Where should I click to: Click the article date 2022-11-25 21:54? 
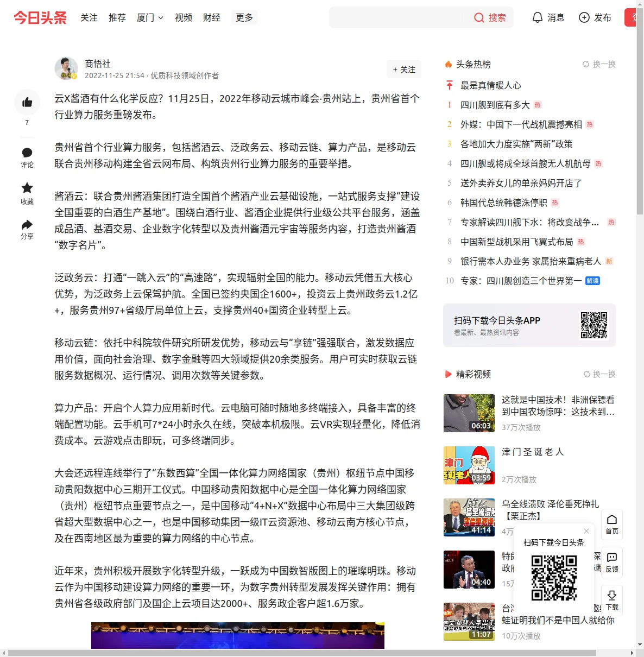coord(115,75)
